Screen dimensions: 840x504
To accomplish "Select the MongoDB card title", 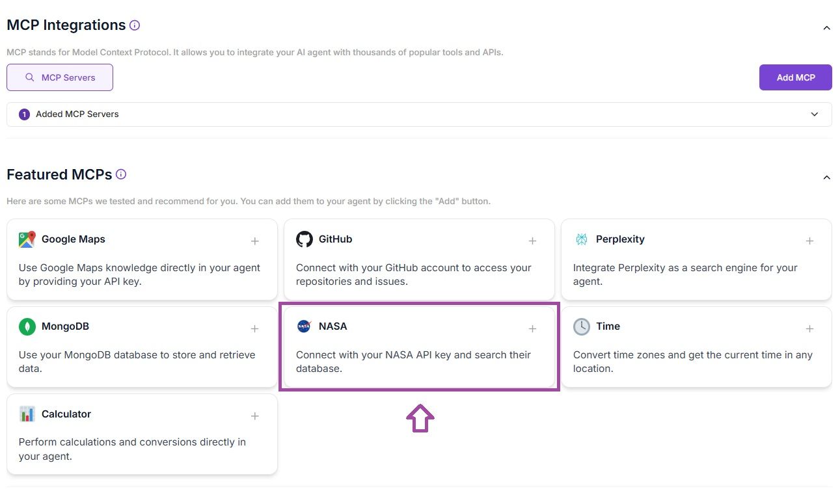I will click(65, 326).
